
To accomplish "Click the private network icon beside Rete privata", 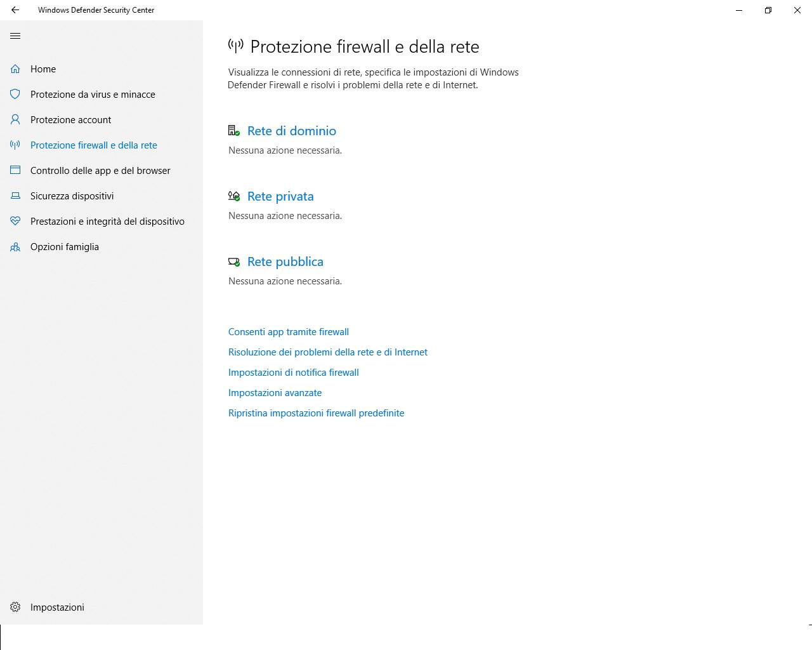I will [234, 196].
